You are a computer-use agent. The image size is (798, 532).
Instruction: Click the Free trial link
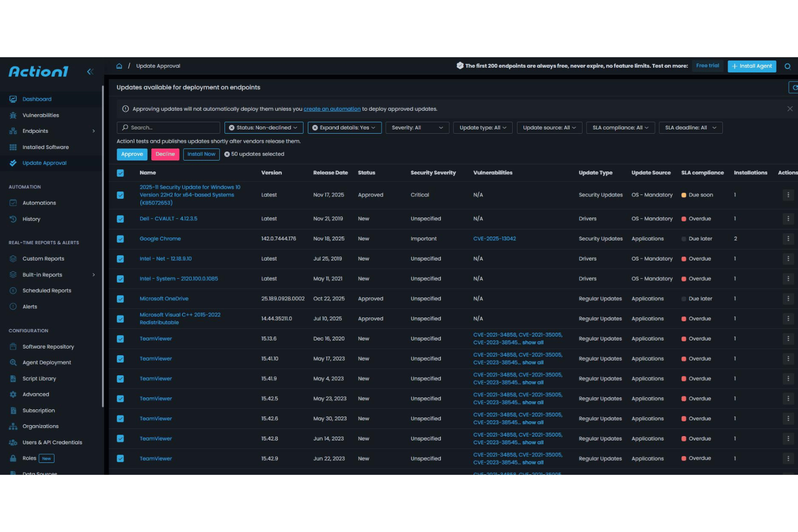707,66
